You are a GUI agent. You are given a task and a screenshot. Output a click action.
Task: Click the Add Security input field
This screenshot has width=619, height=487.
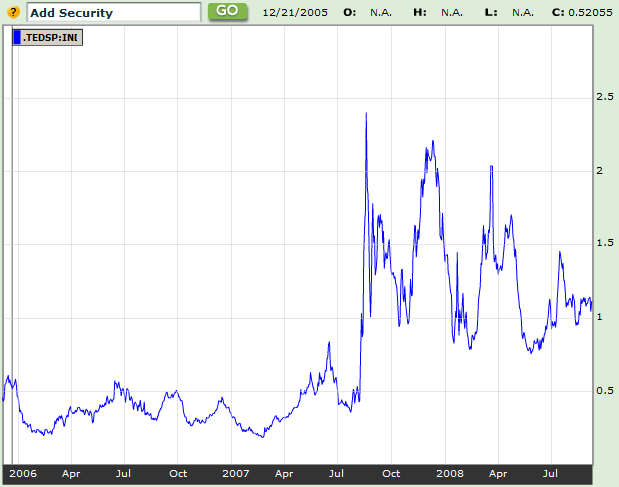pyautogui.click(x=113, y=13)
